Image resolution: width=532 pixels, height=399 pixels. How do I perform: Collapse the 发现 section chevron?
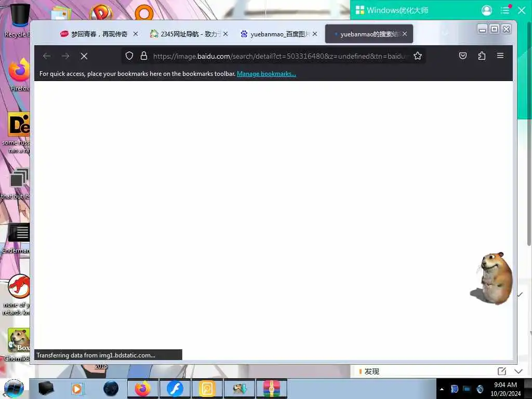tap(518, 371)
